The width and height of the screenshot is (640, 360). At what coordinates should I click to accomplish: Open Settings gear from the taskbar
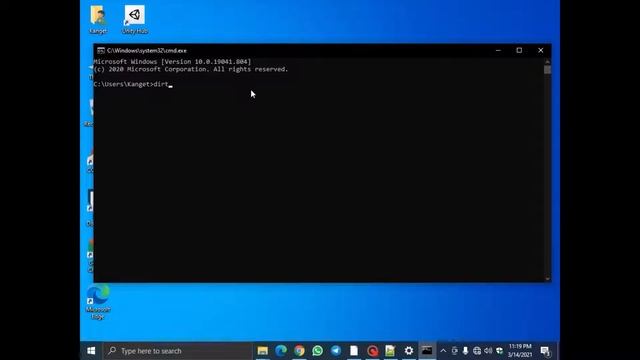point(409,351)
